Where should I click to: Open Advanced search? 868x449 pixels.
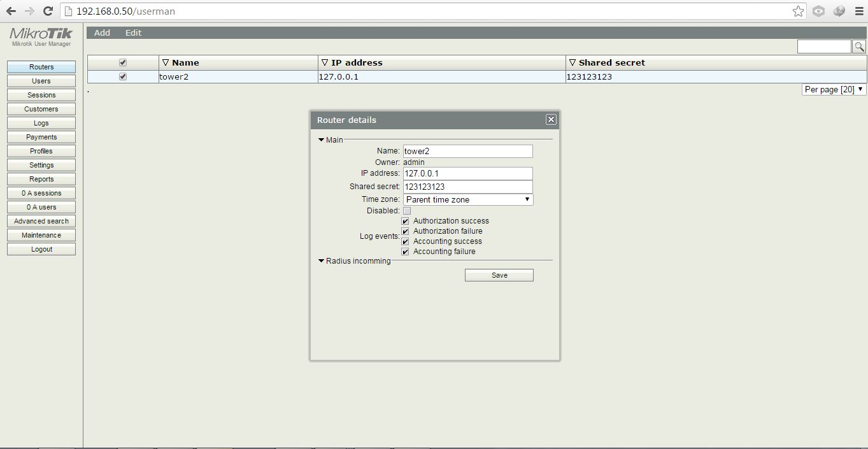point(41,221)
